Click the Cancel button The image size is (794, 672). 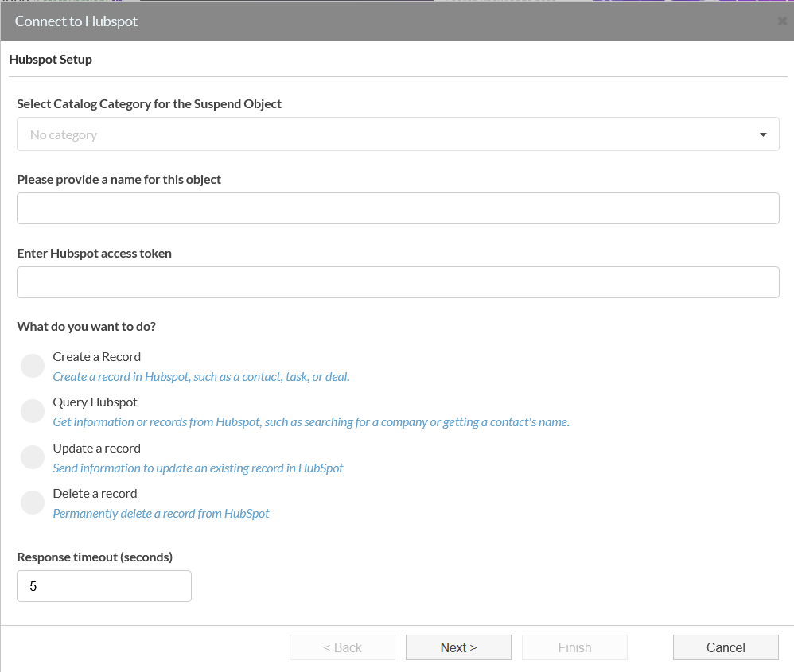click(726, 647)
